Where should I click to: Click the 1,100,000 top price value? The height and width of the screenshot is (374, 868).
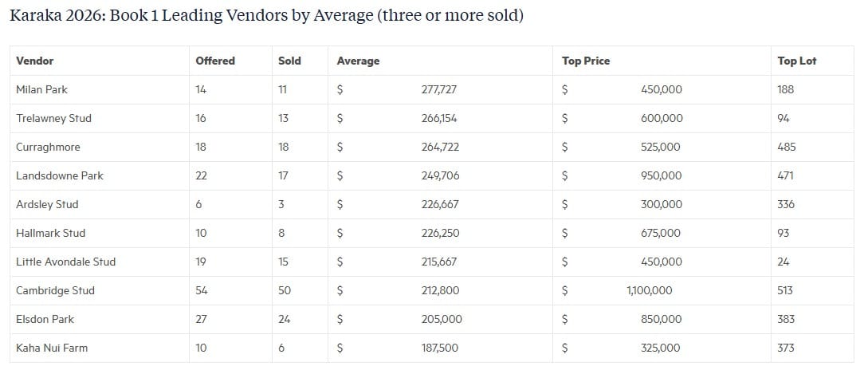pyautogui.click(x=650, y=291)
